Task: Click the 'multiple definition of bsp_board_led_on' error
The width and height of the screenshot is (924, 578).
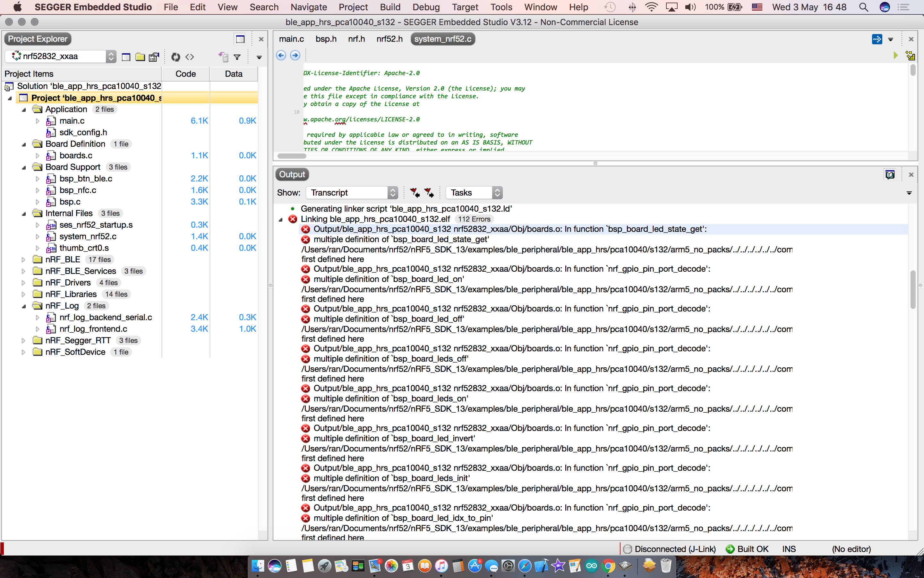Action: (389, 279)
